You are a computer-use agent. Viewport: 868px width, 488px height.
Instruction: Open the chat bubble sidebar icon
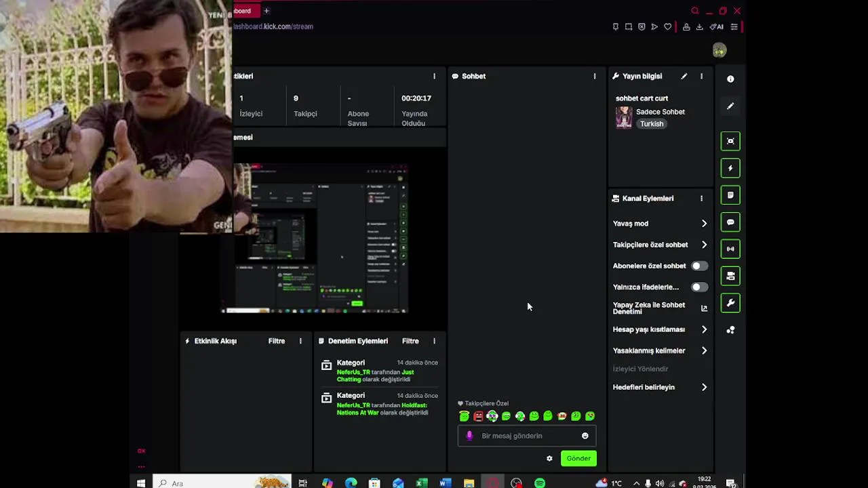(730, 222)
